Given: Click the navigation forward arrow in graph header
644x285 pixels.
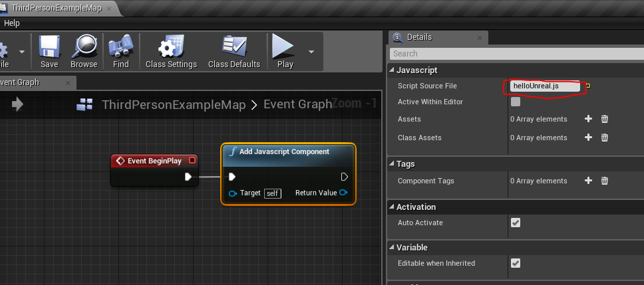Looking at the screenshot, I should [18, 104].
